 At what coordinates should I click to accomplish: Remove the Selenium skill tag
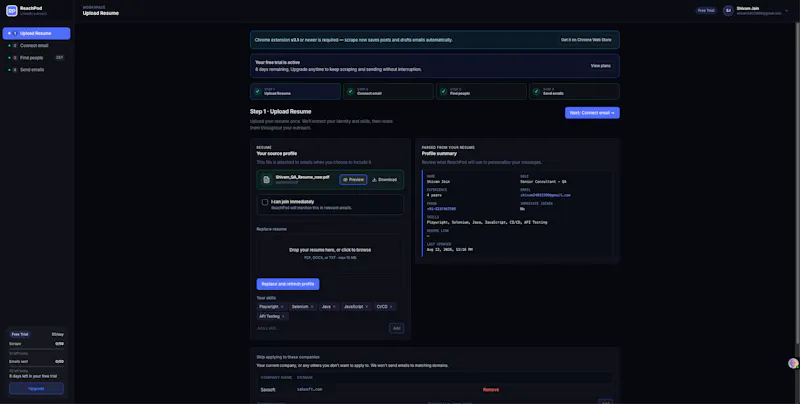pyautogui.click(x=312, y=307)
